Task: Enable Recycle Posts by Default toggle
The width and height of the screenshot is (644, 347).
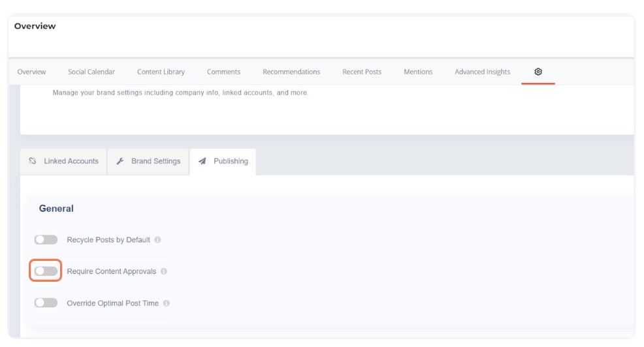Action: (x=46, y=240)
